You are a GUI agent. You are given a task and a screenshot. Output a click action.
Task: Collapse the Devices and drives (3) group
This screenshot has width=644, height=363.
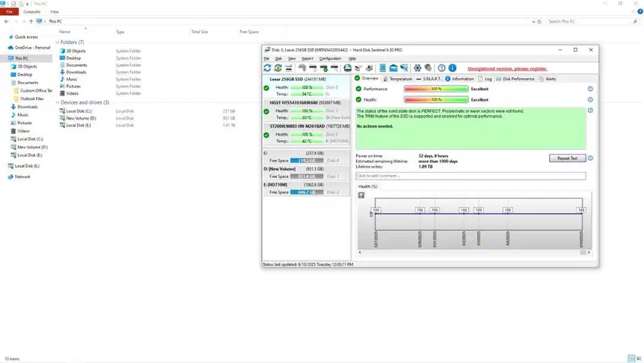[x=57, y=102]
